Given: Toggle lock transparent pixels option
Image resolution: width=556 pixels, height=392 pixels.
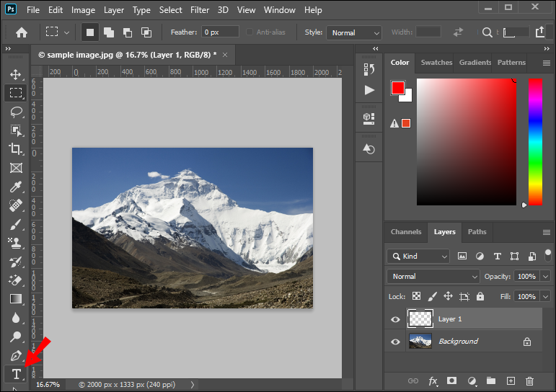Looking at the screenshot, I should tap(416, 296).
